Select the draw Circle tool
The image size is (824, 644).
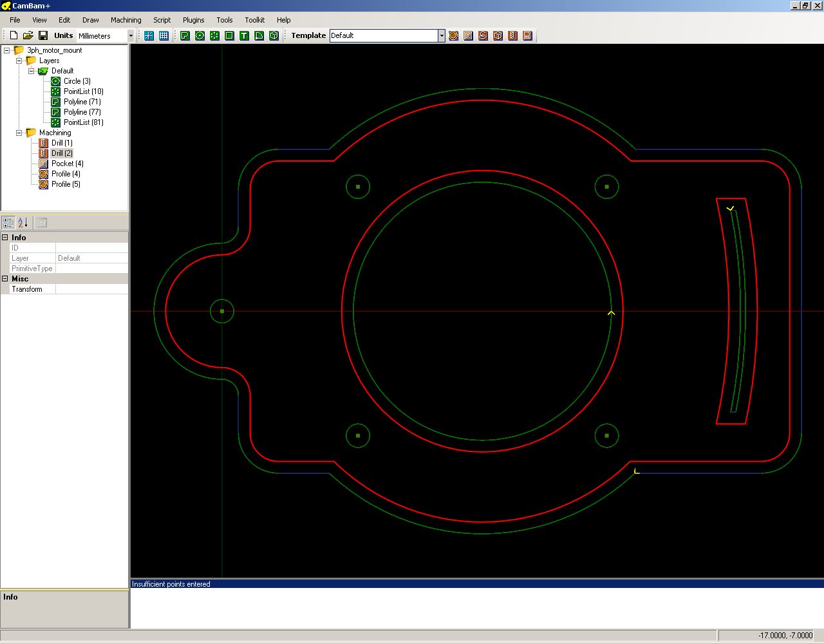(200, 35)
